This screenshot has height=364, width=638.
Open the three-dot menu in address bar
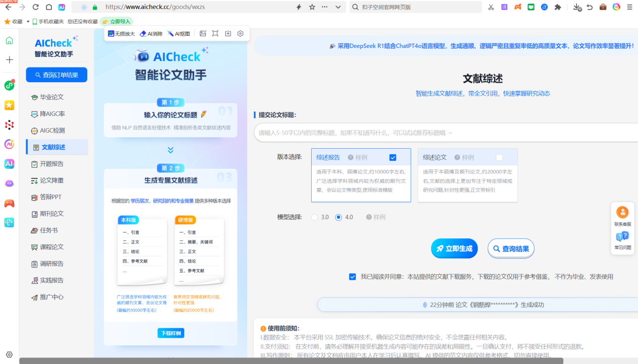pyautogui.click(x=324, y=7)
